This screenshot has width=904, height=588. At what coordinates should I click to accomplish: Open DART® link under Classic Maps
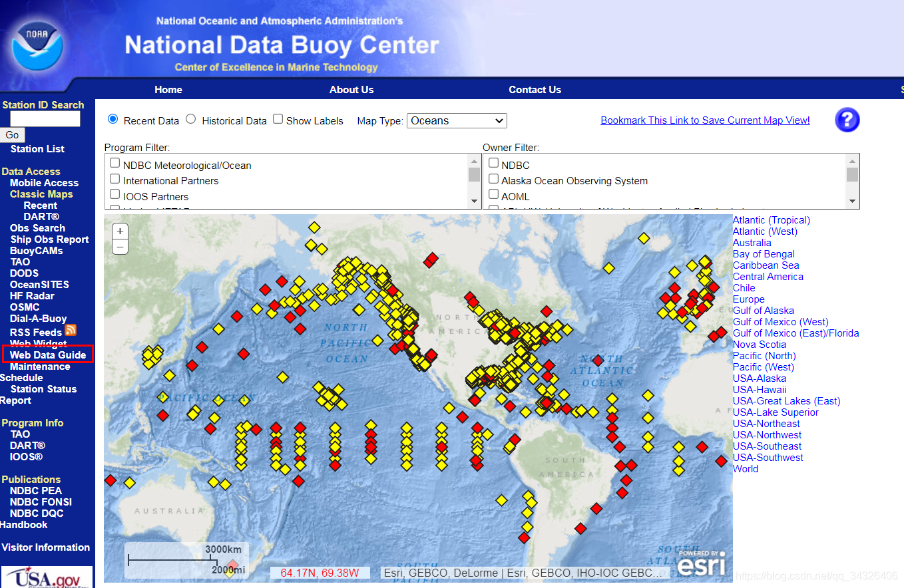point(41,217)
